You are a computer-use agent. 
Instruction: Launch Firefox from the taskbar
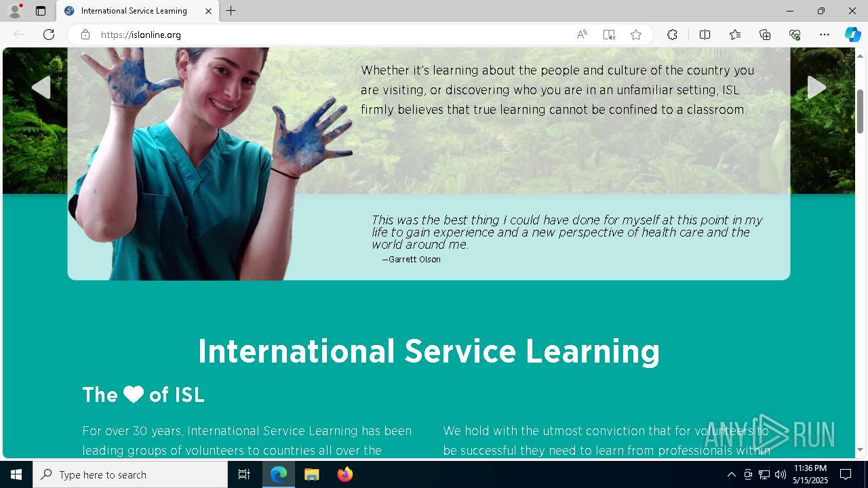[344, 474]
